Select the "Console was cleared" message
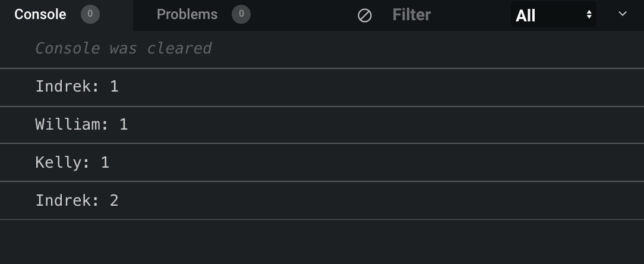The height and width of the screenshot is (264, 644). 124,48
